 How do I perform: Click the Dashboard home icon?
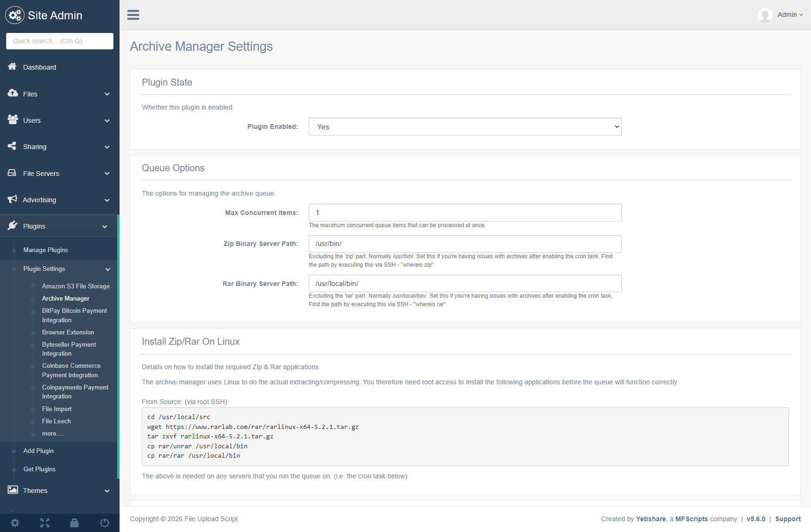click(x=13, y=67)
